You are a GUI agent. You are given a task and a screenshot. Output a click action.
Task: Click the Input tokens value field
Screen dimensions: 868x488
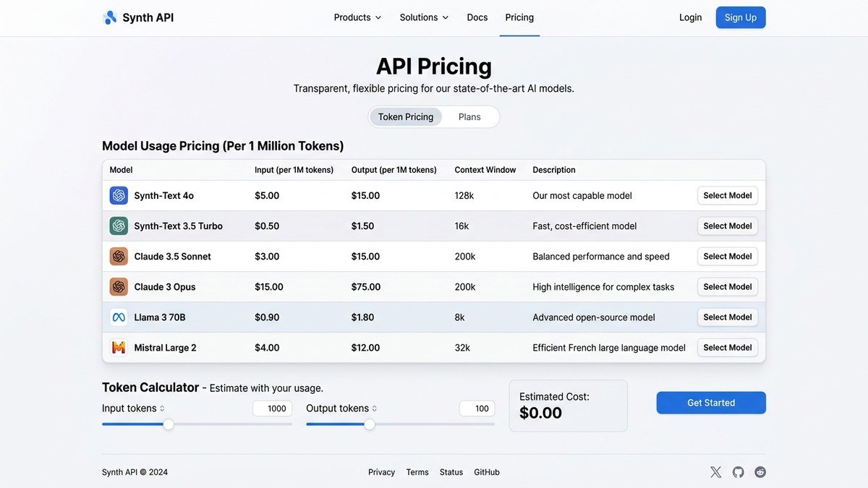click(x=273, y=408)
